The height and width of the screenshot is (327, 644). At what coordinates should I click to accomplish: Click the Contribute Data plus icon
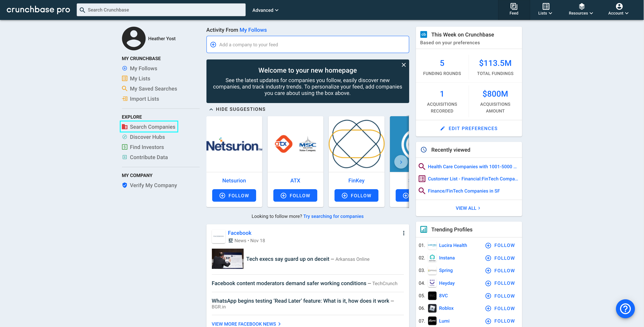click(125, 157)
